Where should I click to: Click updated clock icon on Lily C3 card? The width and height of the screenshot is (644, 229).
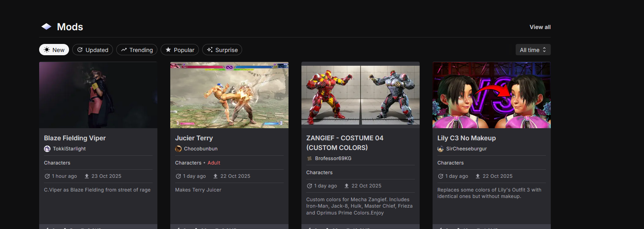(440, 176)
